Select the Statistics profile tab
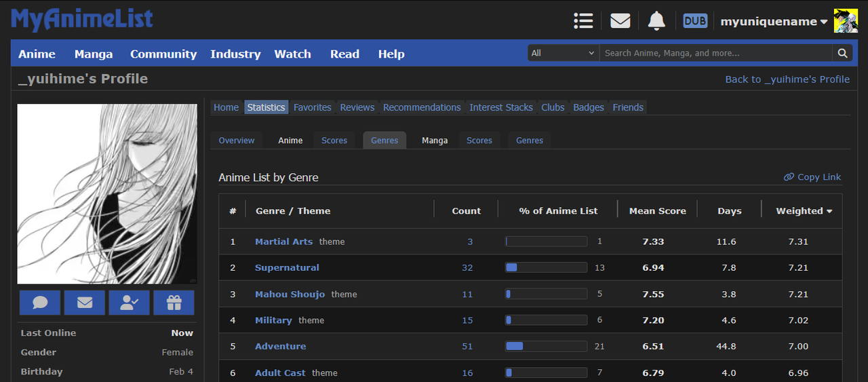868x382 pixels. (x=266, y=107)
